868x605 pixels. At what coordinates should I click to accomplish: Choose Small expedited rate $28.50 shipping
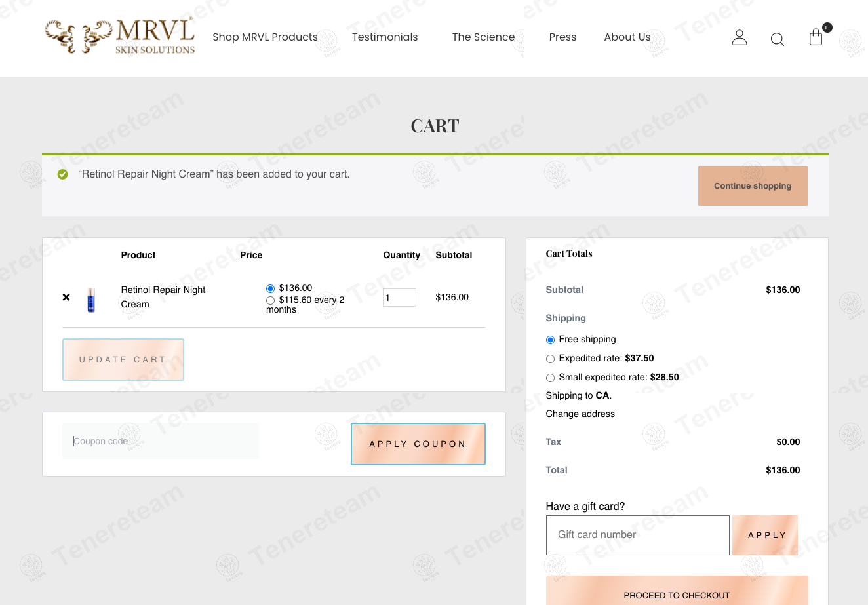point(550,378)
